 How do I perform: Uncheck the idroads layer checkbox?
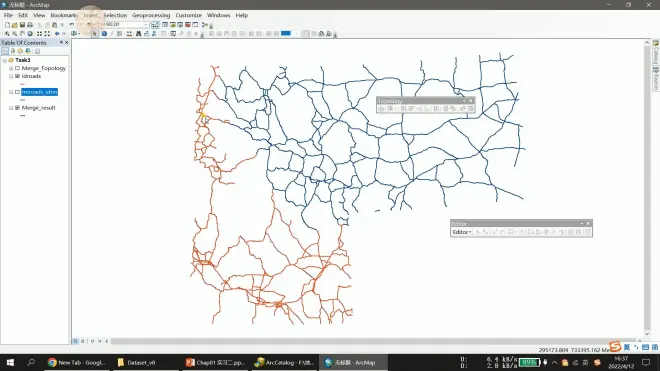[x=17, y=76]
